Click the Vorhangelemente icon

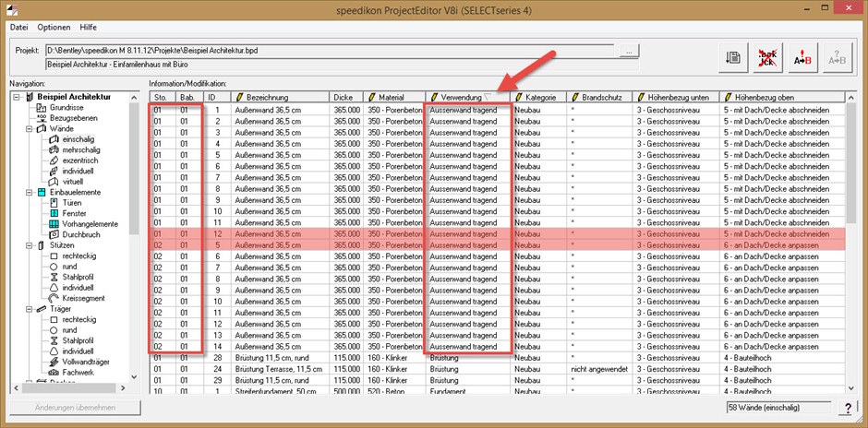pos(54,224)
